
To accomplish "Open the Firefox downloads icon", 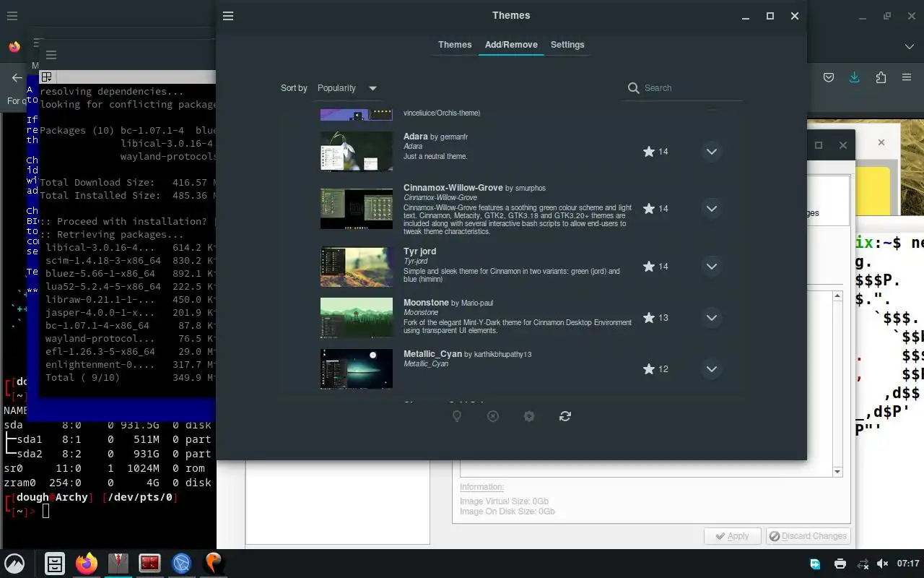I will coord(855,77).
